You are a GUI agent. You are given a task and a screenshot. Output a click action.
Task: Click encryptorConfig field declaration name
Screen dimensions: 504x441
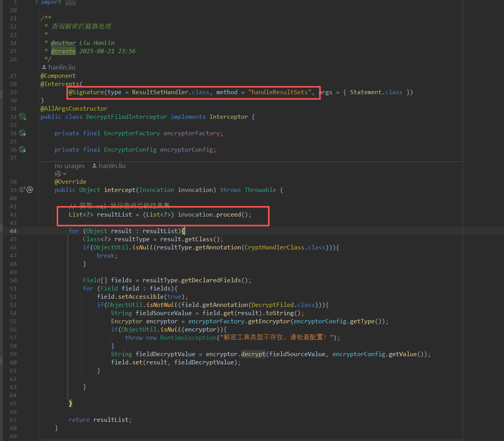tap(186, 150)
